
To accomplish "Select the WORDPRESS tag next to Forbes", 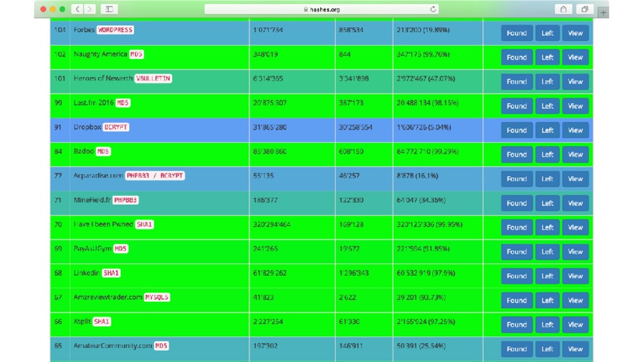I will 115,30.
